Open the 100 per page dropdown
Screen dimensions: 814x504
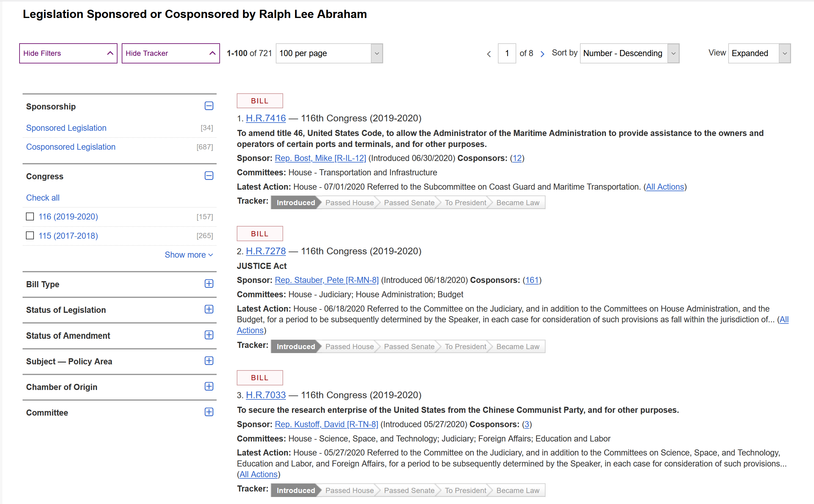tap(329, 53)
